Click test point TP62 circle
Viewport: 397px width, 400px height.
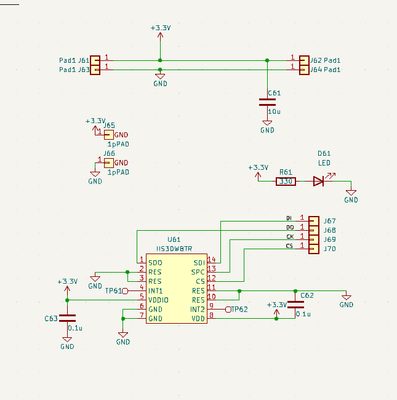(x=228, y=310)
